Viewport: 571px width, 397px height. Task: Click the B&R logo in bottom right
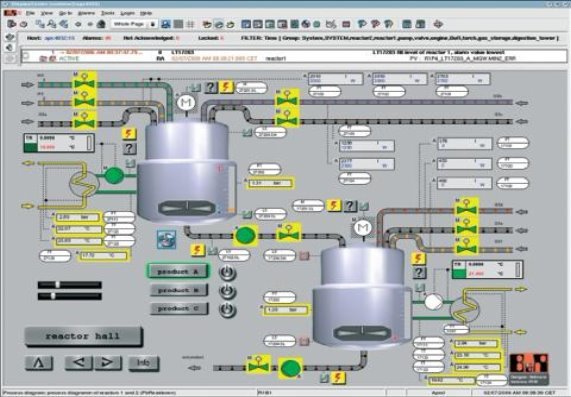[x=529, y=369]
